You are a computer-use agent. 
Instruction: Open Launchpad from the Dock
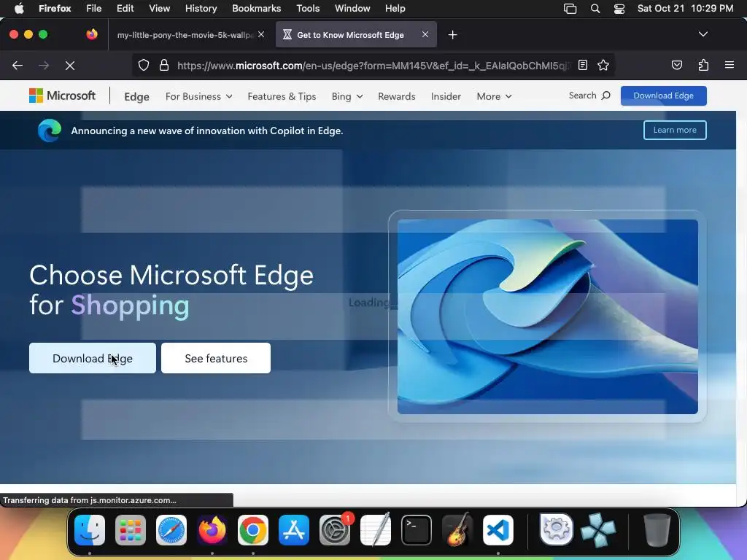click(x=131, y=529)
